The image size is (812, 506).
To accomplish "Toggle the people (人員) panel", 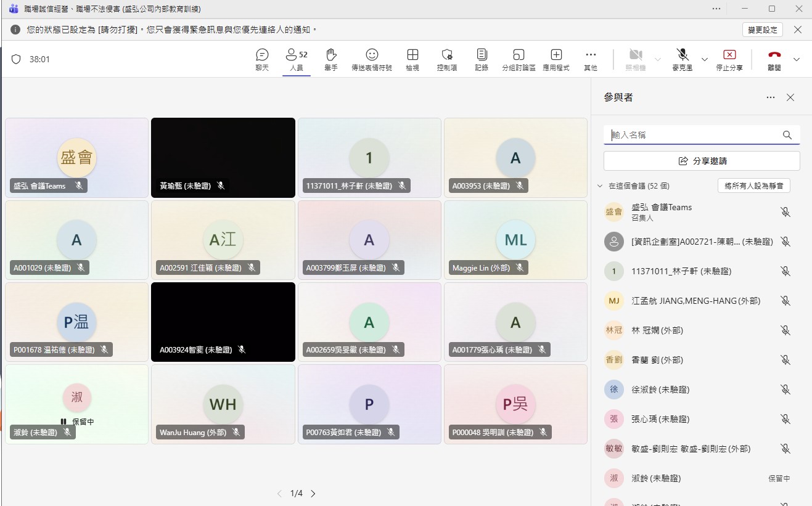I will (297, 59).
